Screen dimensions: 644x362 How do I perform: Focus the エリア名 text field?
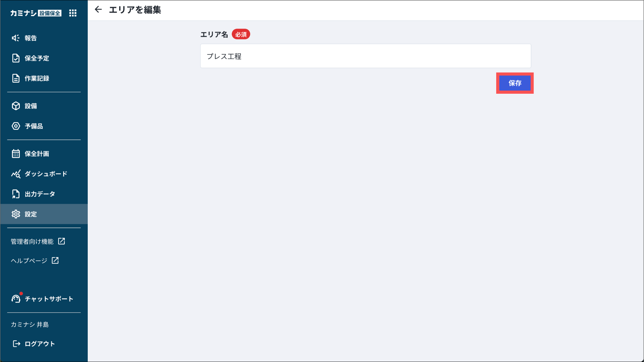click(365, 56)
